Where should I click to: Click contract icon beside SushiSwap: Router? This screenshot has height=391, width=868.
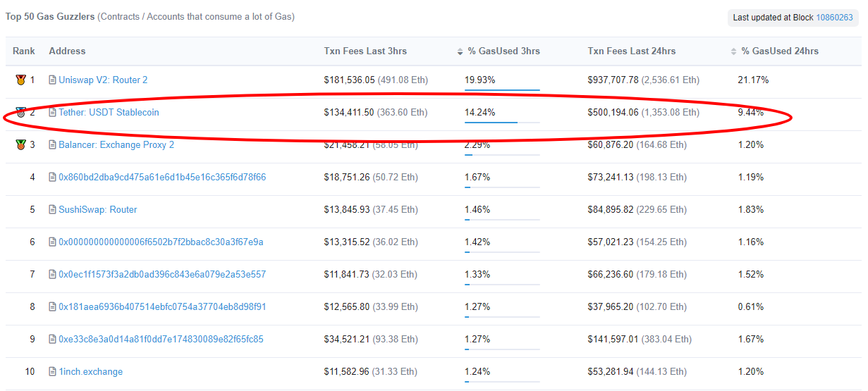coord(52,209)
